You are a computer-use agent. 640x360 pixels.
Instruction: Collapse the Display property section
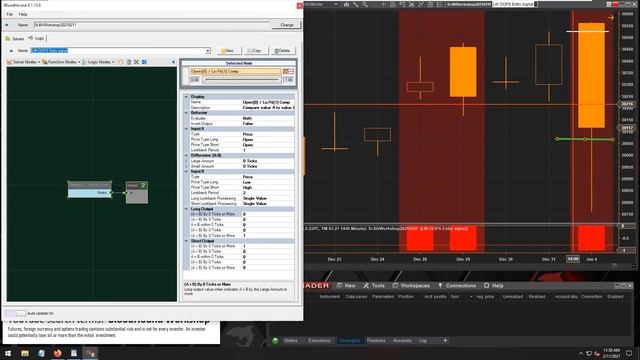point(187,97)
